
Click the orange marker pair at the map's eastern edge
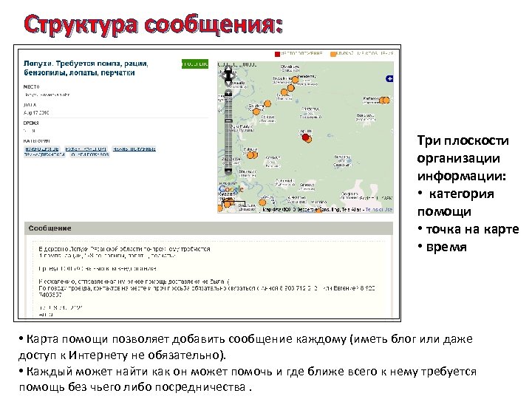(384, 100)
